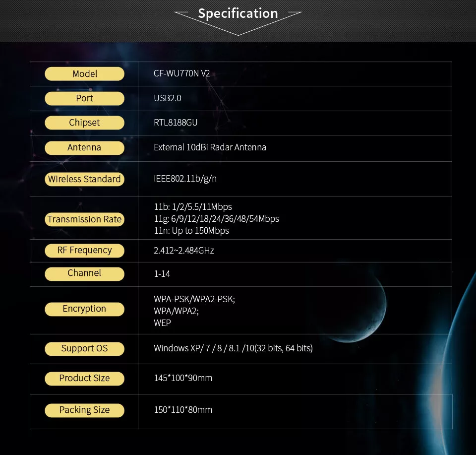Select the 2.412~2.484GHz frequency value
This screenshot has width=476, height=455.
point(183,251)
